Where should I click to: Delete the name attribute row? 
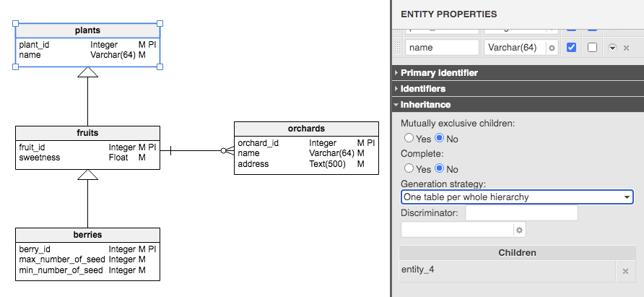click(x=626, y=48)
